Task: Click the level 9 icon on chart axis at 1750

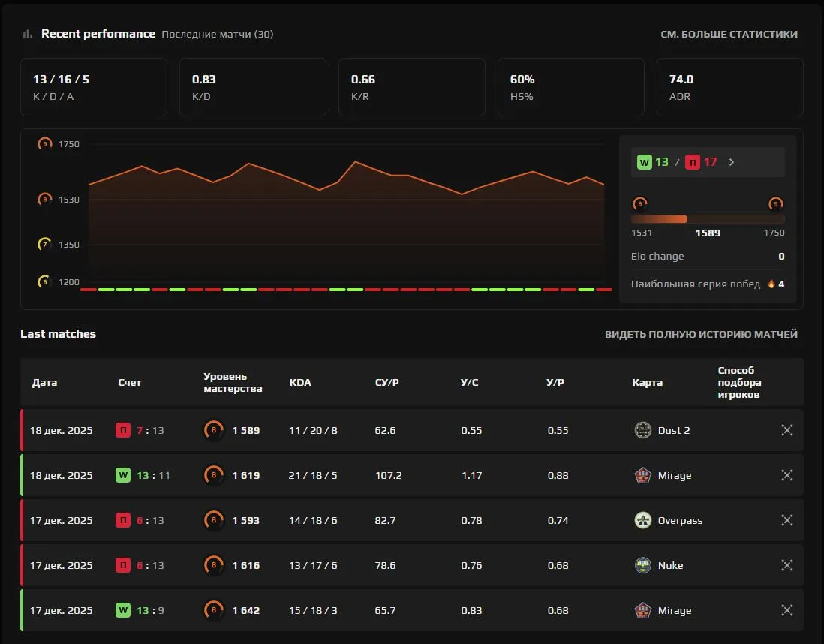Action: (45, 143)
